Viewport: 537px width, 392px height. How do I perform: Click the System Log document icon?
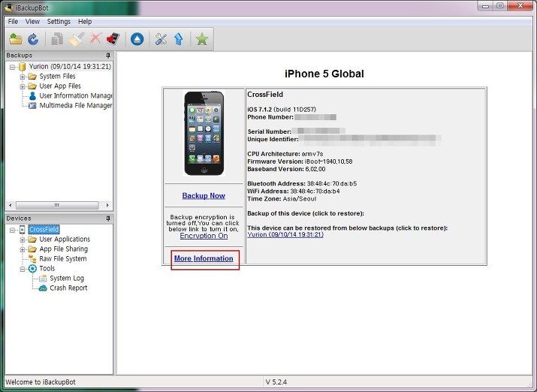point(43,279)
